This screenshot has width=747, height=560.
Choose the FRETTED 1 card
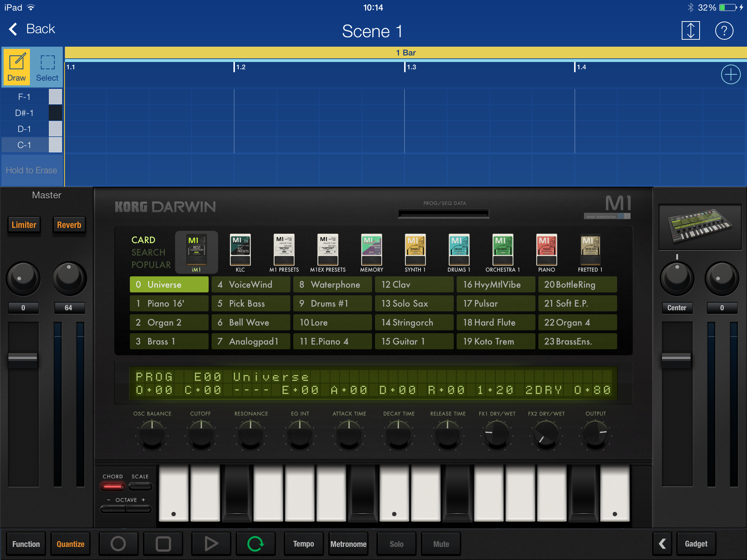click(590, 253)
